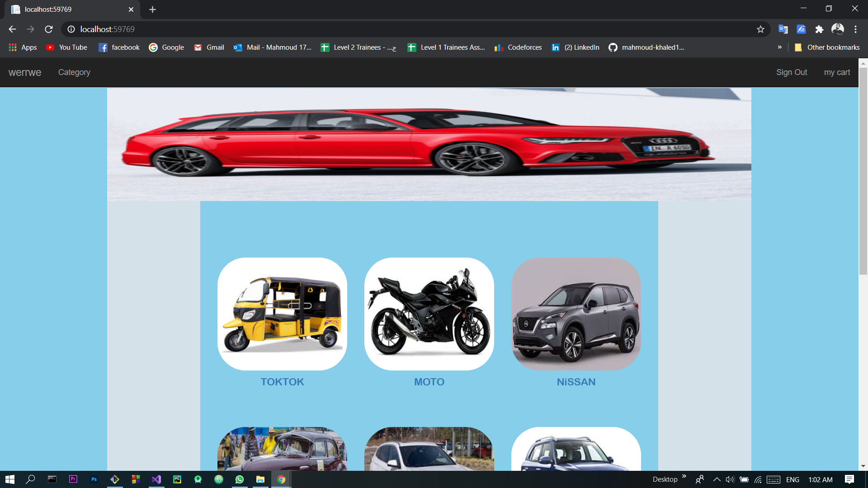This screenshot has height=488, width=868.
Task: Click the NiSSAN category label
Action: point(576,382)
